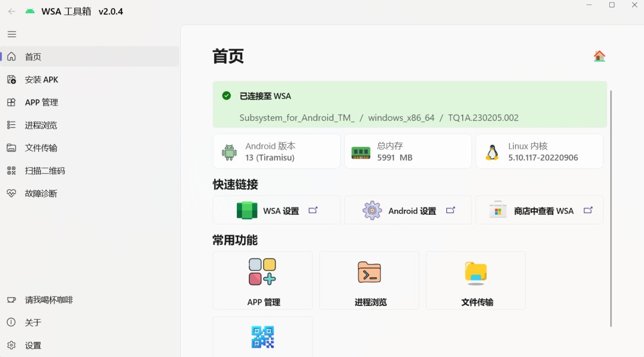The image size is (644, 357).
Task: Click the 文件传输 folder icon in sidebar
Action: click(x=11, y=148)
